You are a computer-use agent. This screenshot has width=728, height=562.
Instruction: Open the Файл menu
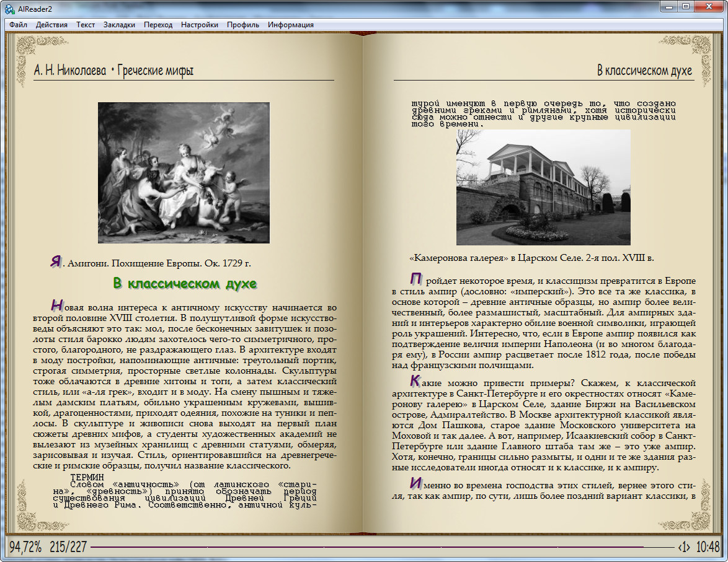[18, 25]
